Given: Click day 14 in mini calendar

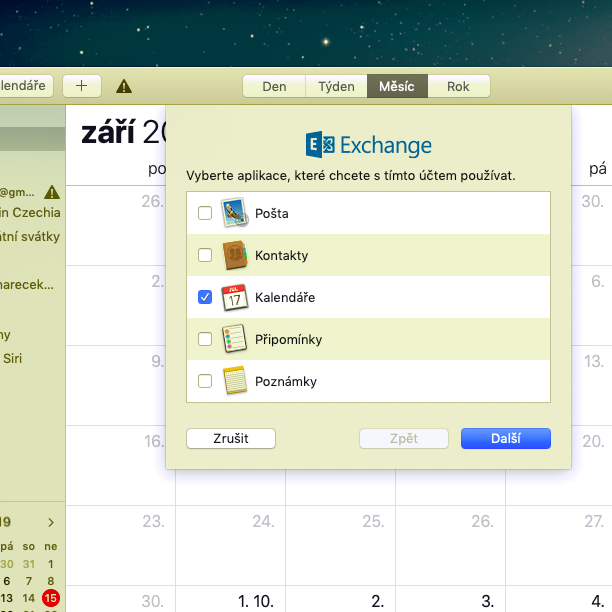Looking at the screenshot, I should click(x=28, y=598).
